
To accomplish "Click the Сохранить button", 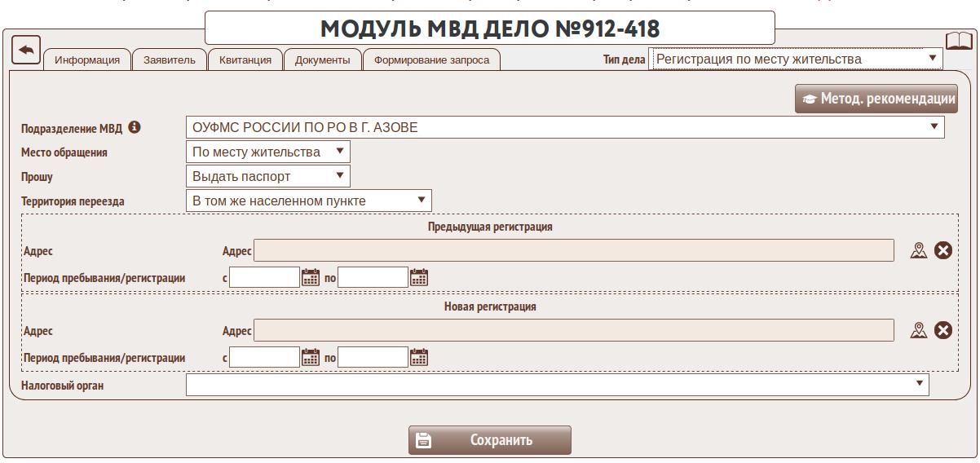I will pos(489,440).
